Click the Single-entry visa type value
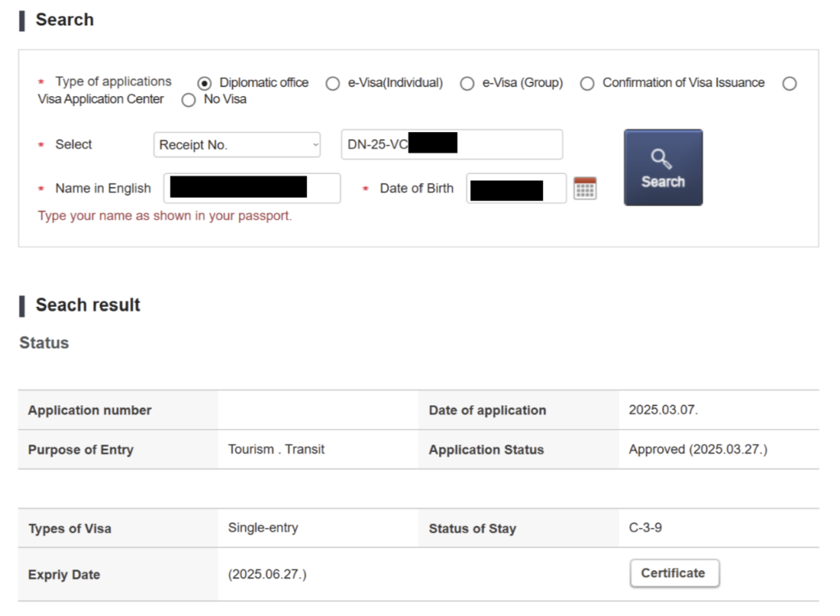This screenshot has width=840, height=616. point(263,528)
